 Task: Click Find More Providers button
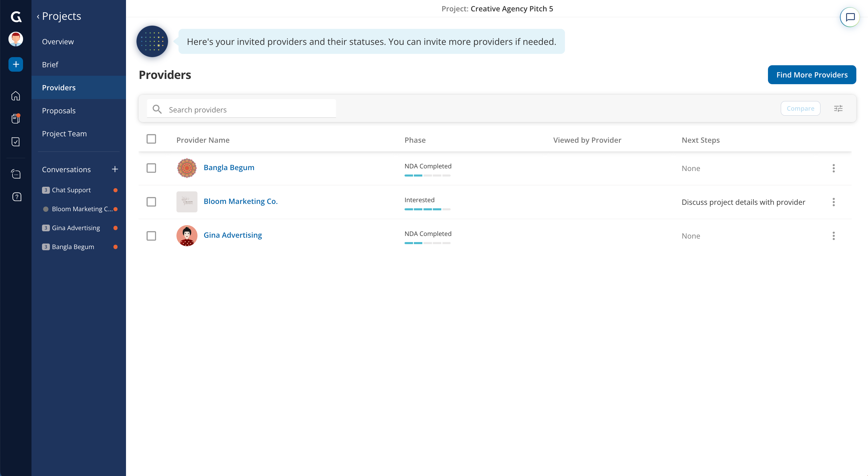(811, 75)
